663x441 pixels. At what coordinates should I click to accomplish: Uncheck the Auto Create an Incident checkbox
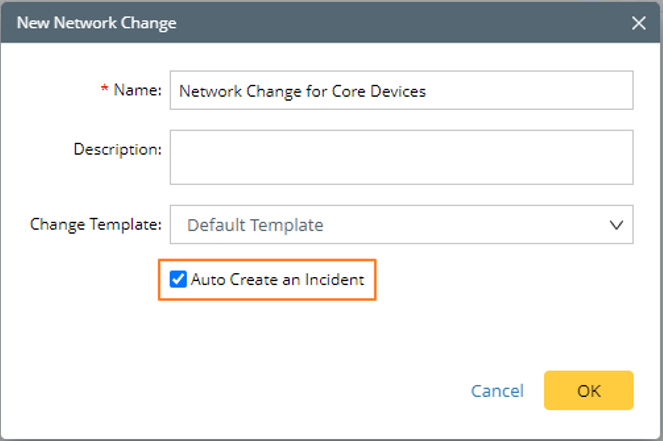coord(178,280)
